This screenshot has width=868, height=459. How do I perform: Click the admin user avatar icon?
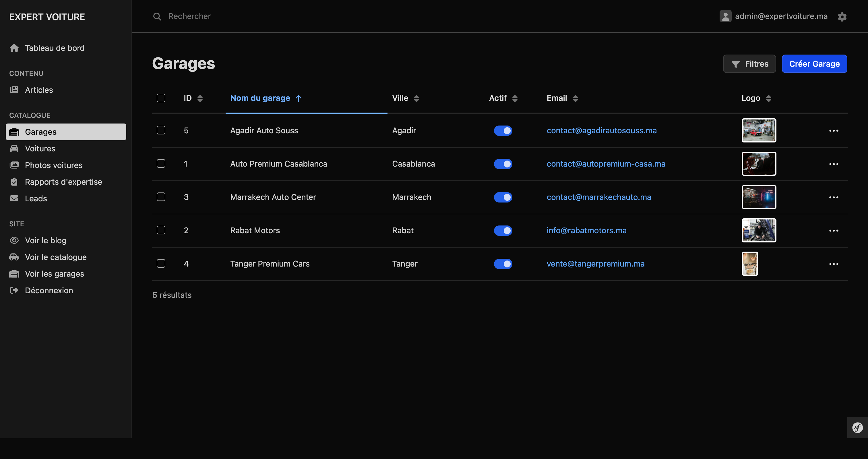click(725, 16)
